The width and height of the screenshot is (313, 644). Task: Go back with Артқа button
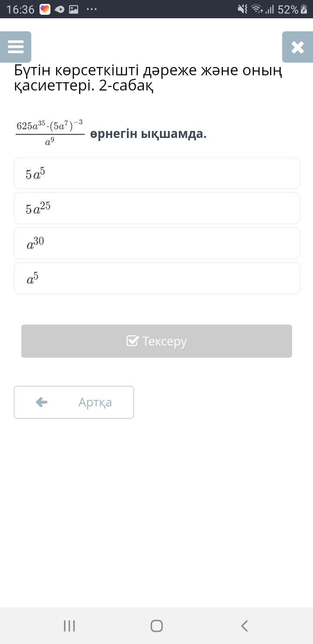(x=74, y=402)
